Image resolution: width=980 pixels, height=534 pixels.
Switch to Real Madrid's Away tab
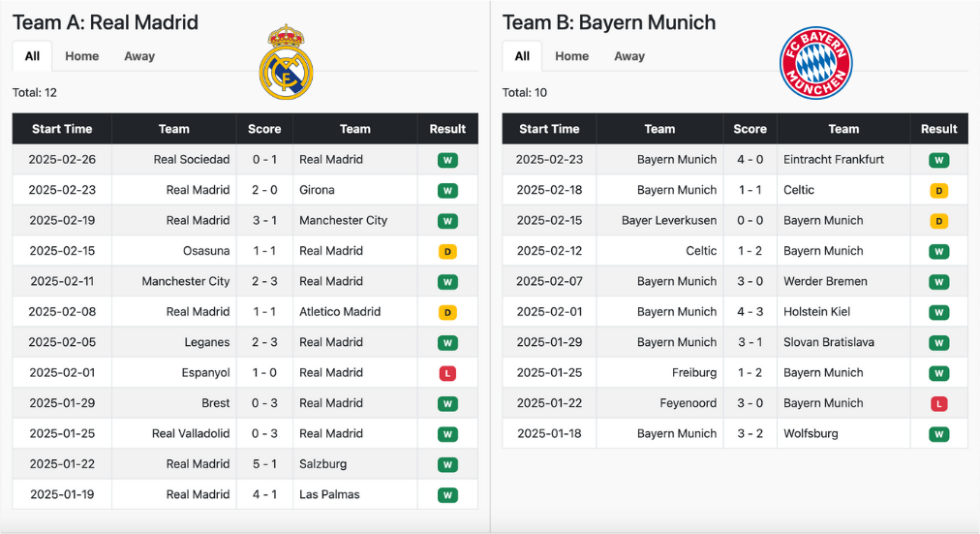click(139, 56)
